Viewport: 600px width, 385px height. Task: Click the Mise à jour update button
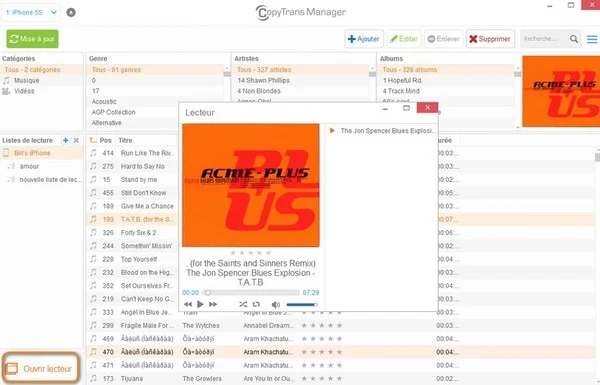coord(33,39)
